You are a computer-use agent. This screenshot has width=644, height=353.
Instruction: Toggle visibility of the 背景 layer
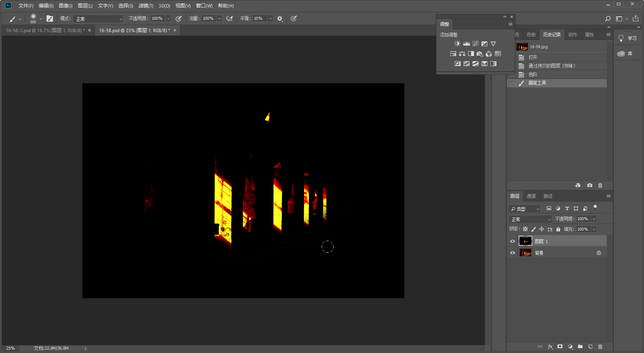pyautogui.click(x=512, y=253)
